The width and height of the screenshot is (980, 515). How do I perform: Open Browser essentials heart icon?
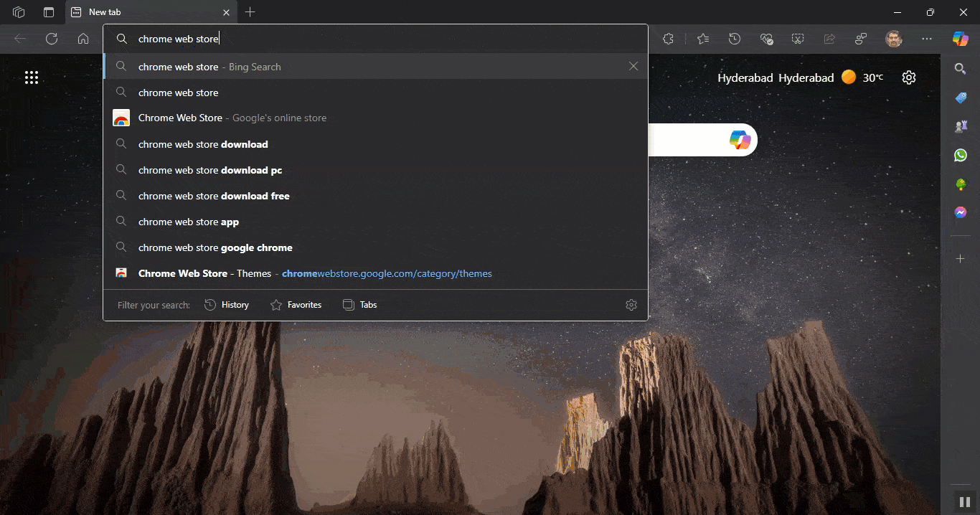pyautogui.click(x=766, y=39)
